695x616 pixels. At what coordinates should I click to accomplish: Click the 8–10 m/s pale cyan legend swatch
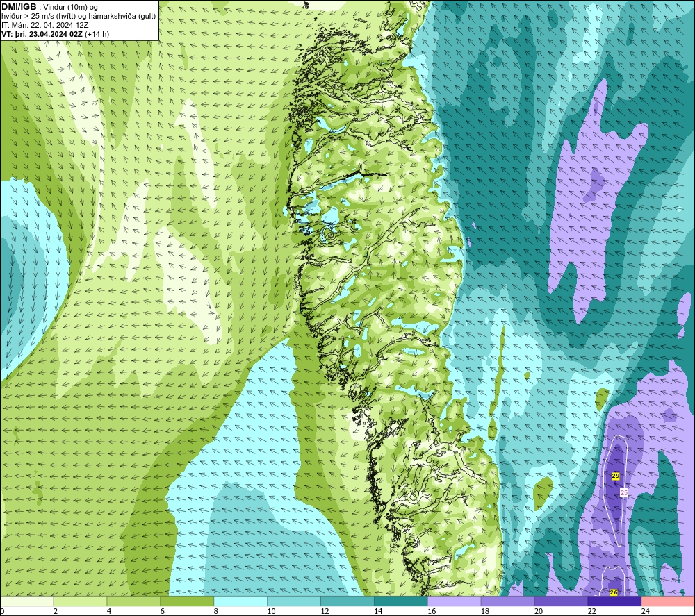click(240, 601)
